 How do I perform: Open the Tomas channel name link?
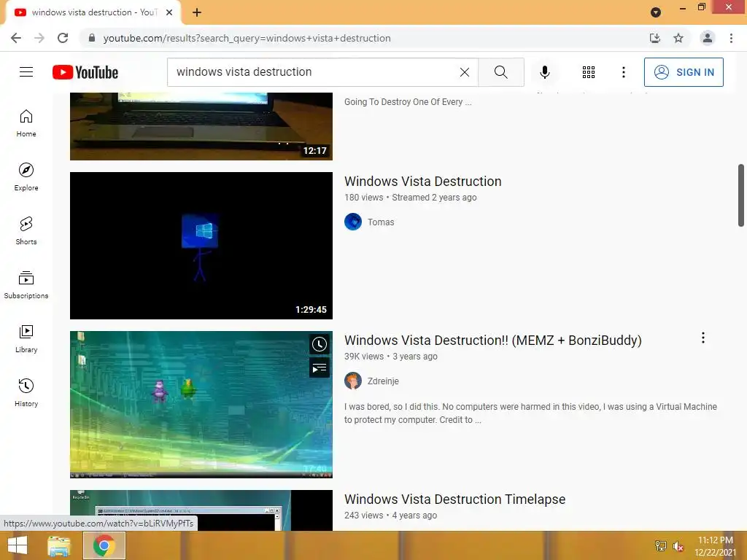pyautogui.click(x=381, y=222)
